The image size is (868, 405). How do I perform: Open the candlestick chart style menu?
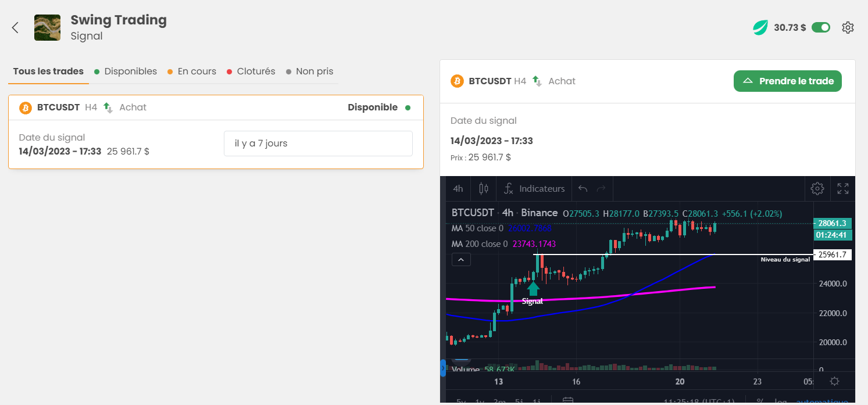click(x=483, y=188)
